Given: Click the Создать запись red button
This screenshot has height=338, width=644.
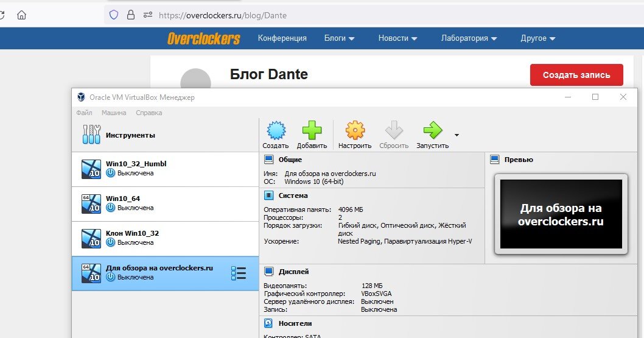Looking at the screenshot, I should pos(576,75).
